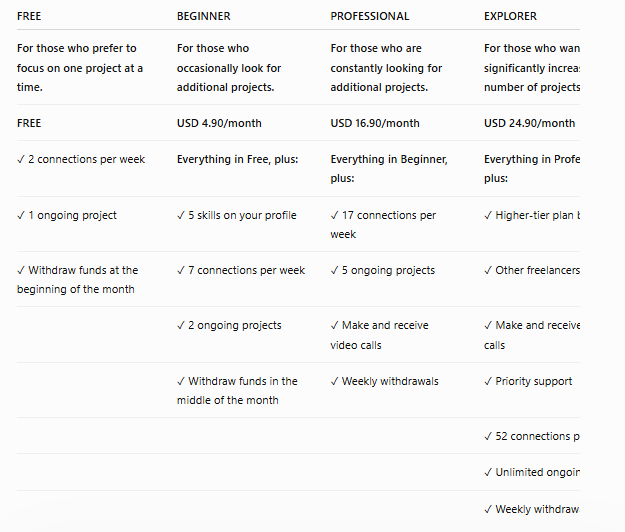
Task: Click checkmark next to Priority support
Action: (x=488, y=381)
